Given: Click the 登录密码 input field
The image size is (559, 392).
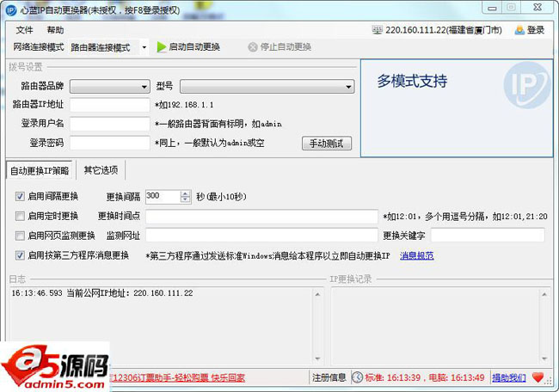Looking at the screenshot, I should 110,143.
